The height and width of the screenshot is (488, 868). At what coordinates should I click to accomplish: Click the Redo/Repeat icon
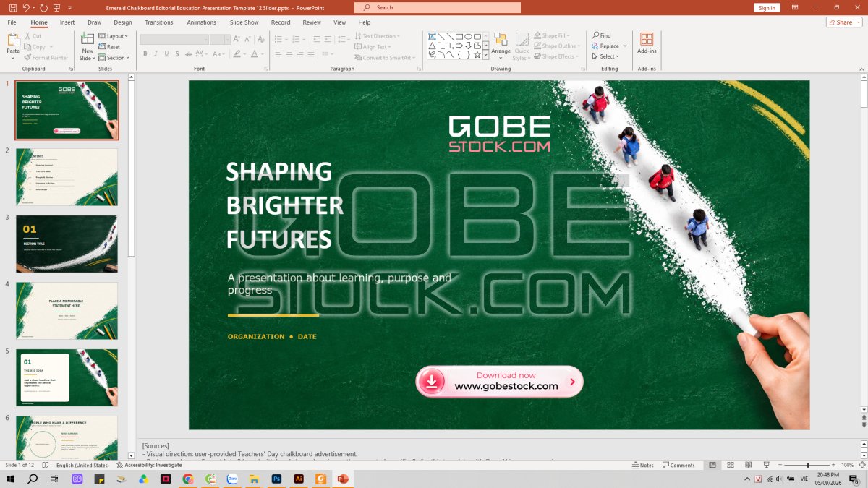[43, 7]
